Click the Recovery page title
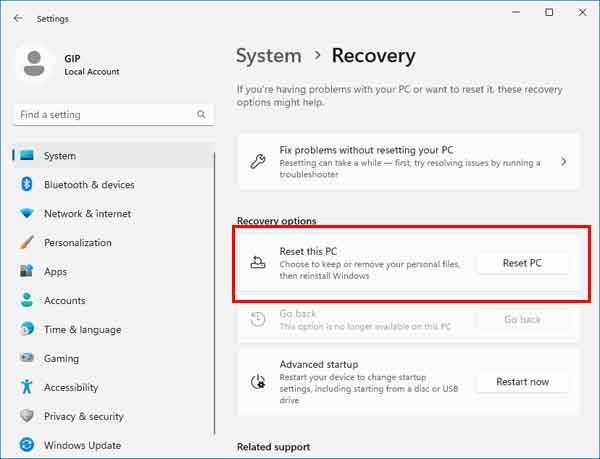 (x=373, y=56)
